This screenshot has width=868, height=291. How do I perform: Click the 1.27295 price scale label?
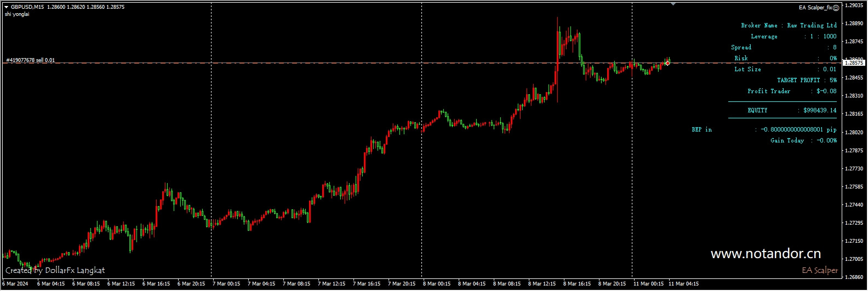point(855,222)
